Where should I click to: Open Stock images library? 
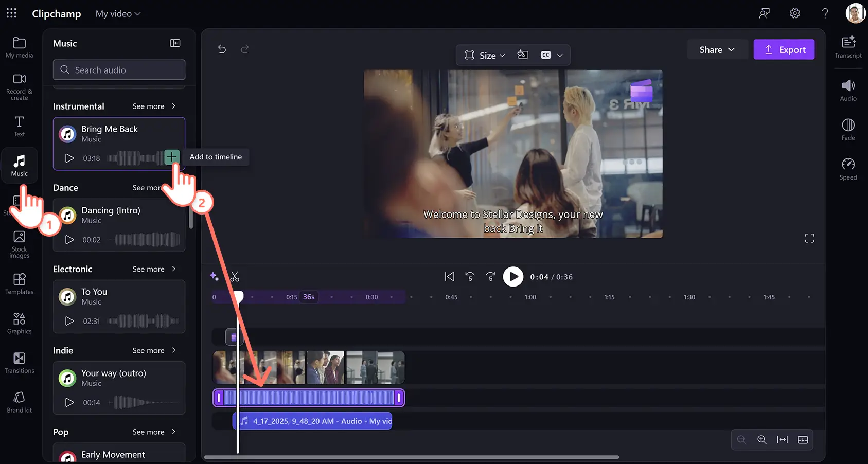click(x=20, y=244)
